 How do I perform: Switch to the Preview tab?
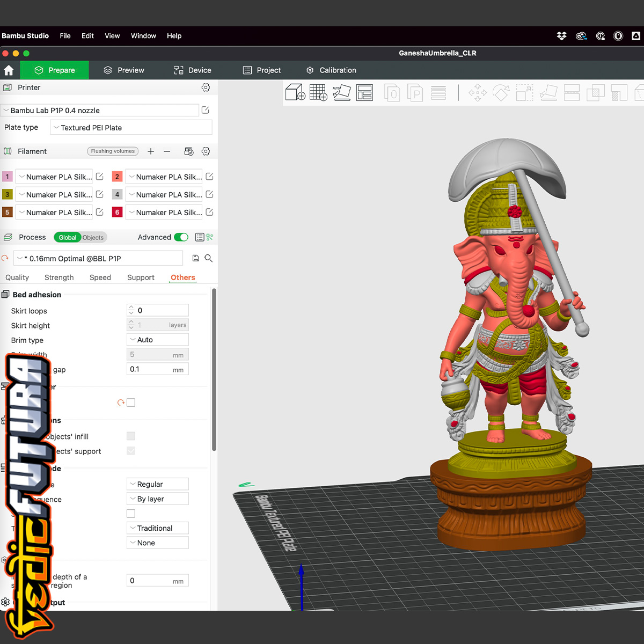pos(124,70)
